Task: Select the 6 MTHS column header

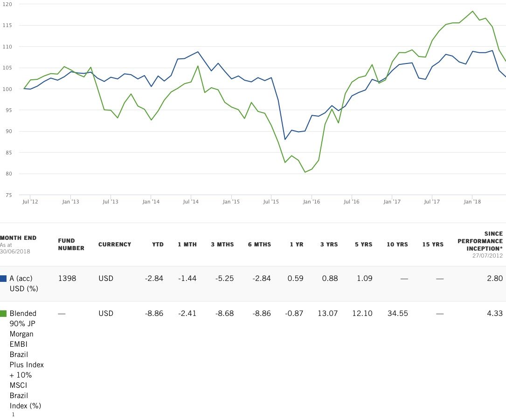Action: point(260,245)
